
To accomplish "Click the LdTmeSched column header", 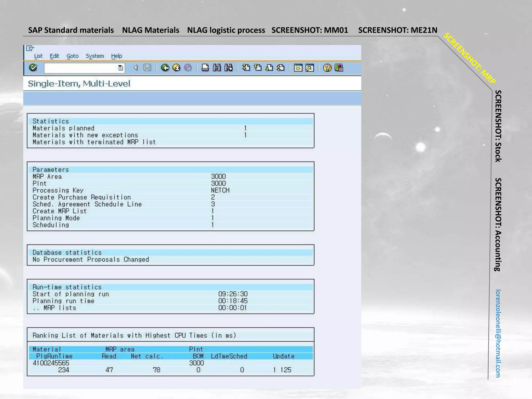I will pyautogui.click(x=229, y=356).
